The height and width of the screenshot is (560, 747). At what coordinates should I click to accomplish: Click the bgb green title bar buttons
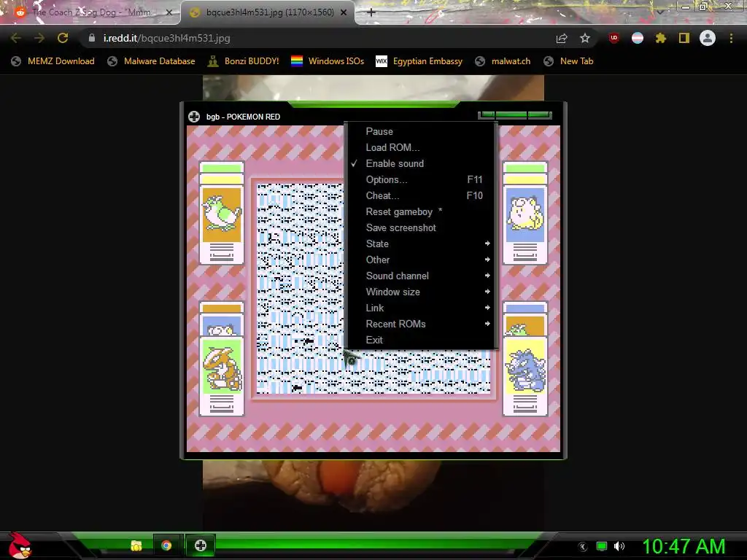[515, 114]
